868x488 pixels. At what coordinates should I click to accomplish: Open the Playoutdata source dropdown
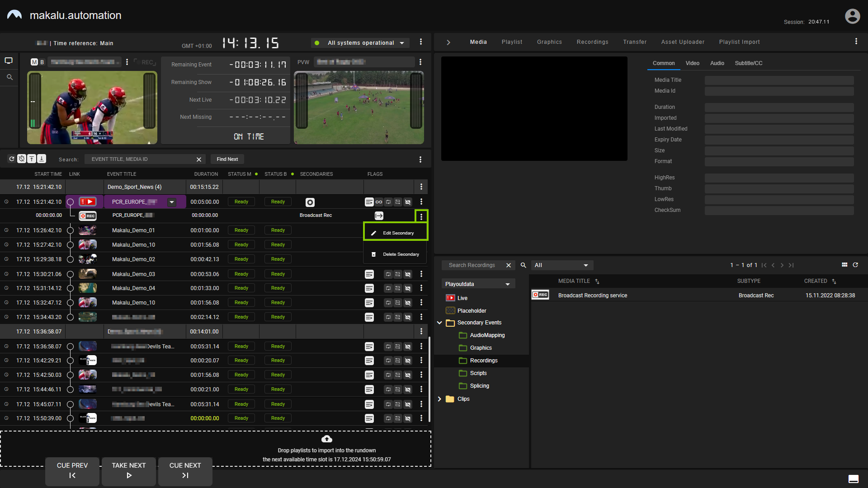pyautogui.click(x=478, y=284)
